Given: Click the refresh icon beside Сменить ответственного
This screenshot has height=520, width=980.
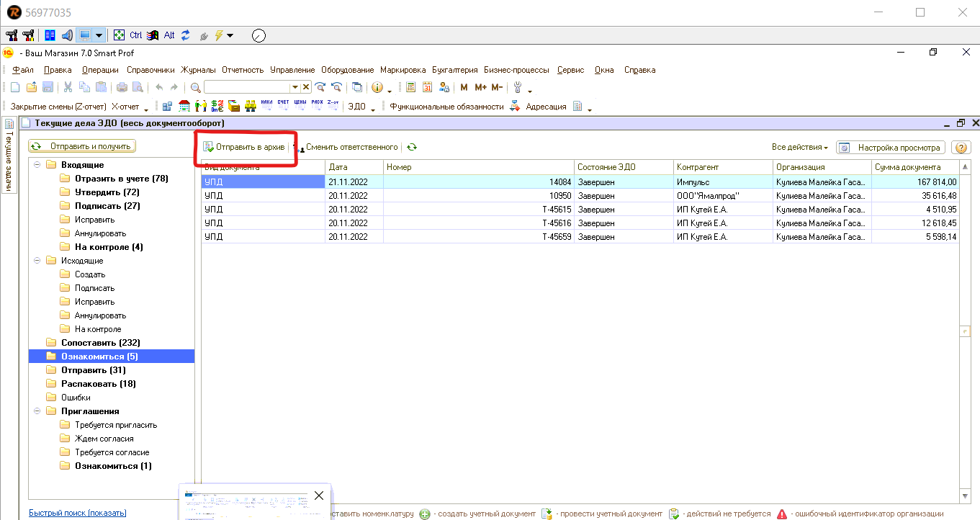Looking at the screenshot, I should tap(411, 147).
